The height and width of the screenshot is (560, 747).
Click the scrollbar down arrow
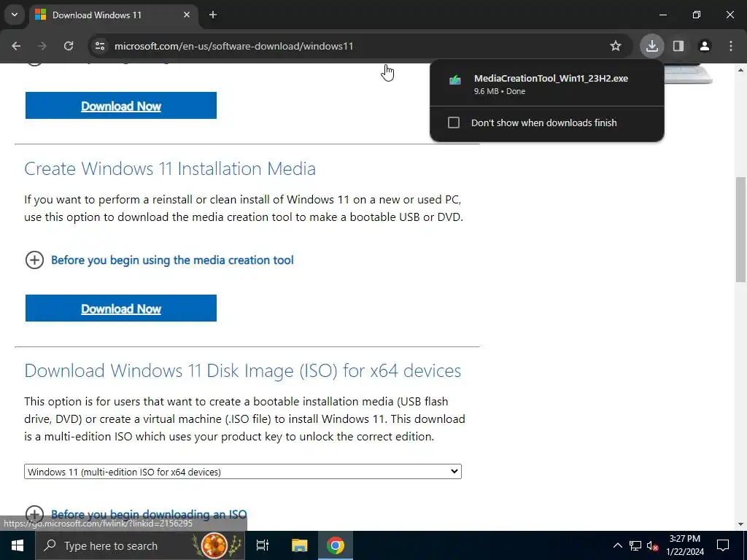(x=740, y=524)
